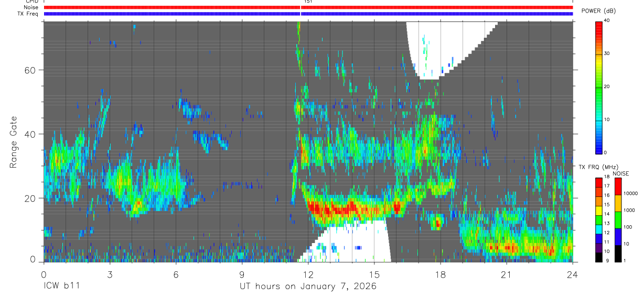Click the '1000' label in NOISE legend

tap(629, 210)
